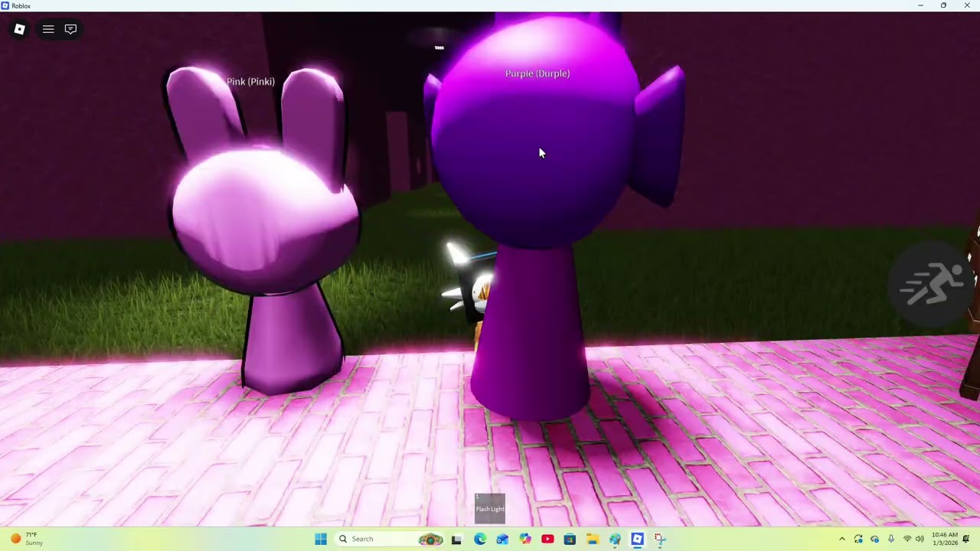Open the in-game chat bubble icon
The height and width of the screenshot is (551, 980).
click(70, 29)
